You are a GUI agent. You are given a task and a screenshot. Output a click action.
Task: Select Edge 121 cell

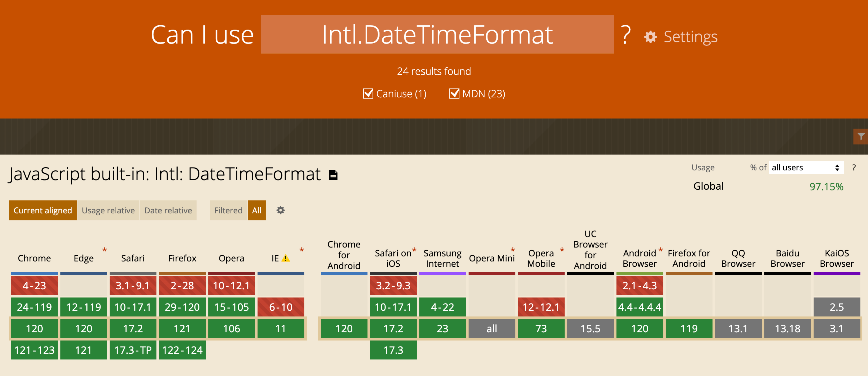tap(84, 350)
